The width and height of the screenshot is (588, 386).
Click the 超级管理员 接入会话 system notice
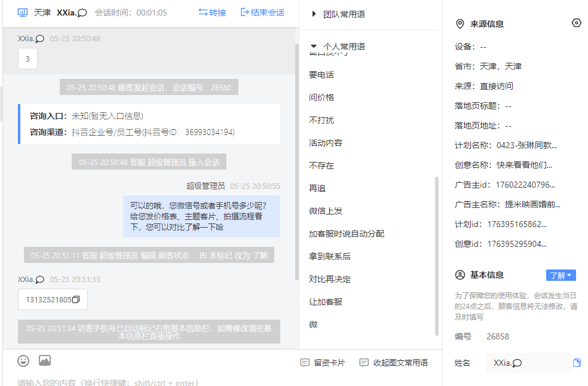[149, 162]
